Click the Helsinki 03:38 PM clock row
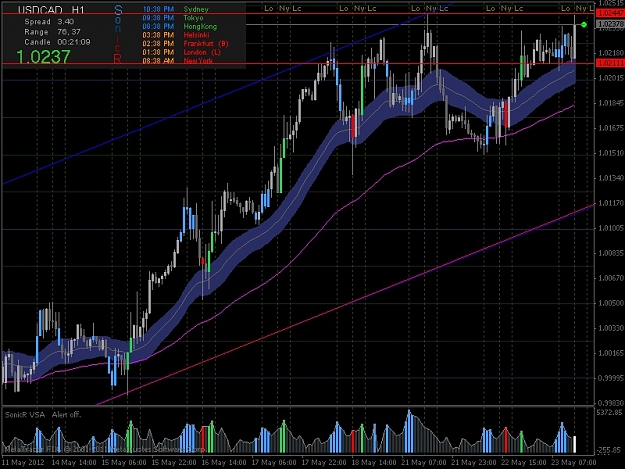Image resolution: width=625 pixels, height=469 pixels. [x=176, y=35]
